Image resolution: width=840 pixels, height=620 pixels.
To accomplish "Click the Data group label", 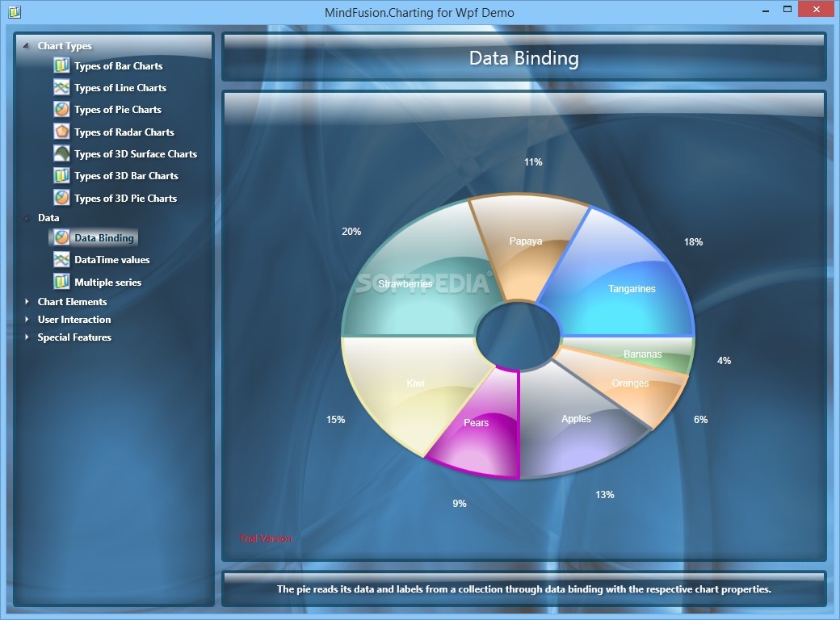I will (48, 218).
